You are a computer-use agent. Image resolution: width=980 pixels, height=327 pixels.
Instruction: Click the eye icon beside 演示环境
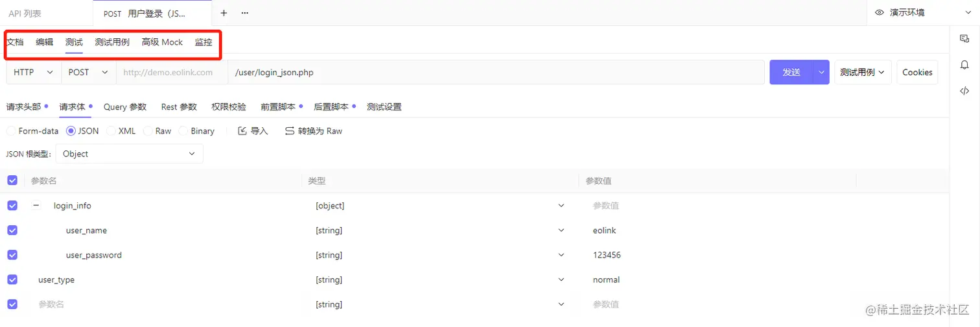pyautogui.click(x=880, y=12)
